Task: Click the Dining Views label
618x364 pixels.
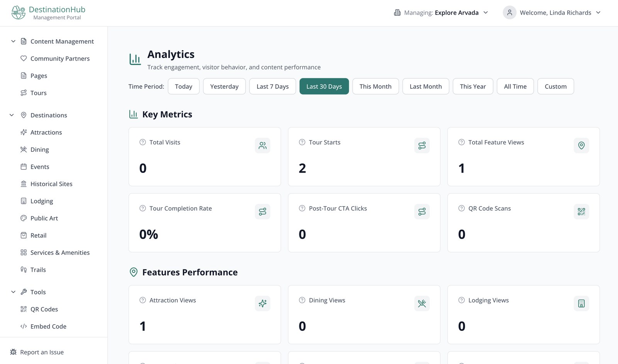Action: pyautogui.click(x=327, y=300)
